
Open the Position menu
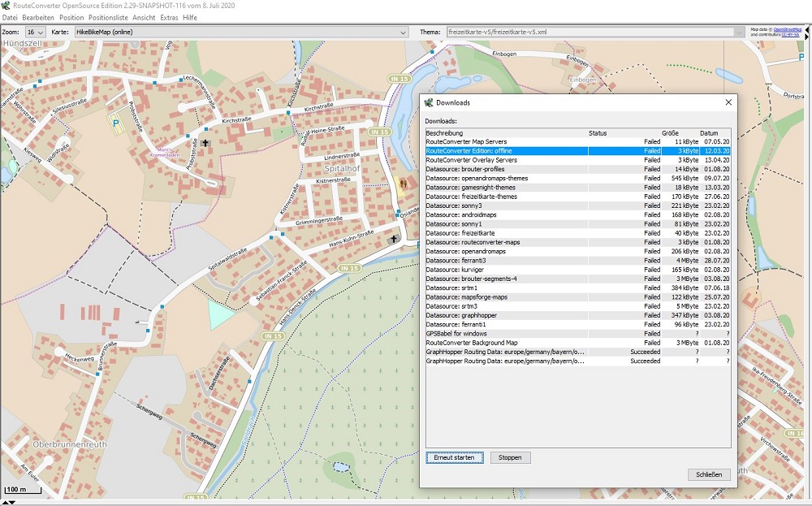tap(71, 18)
